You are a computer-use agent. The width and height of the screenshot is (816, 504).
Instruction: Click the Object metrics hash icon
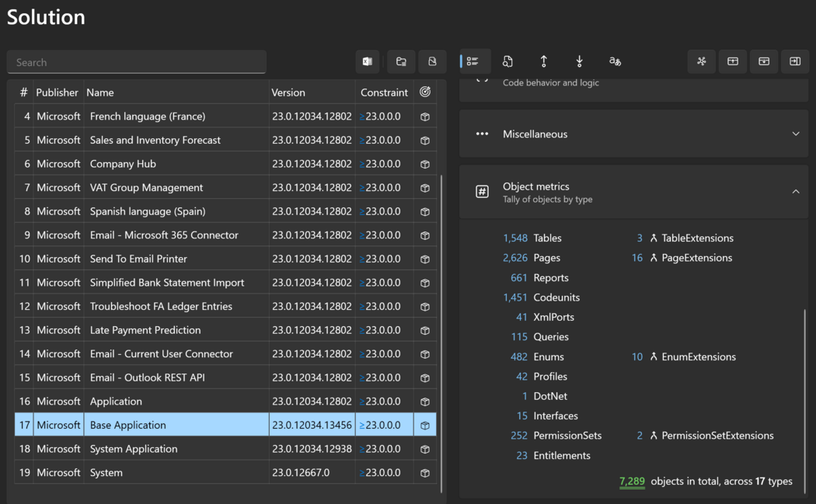point(482,191)
